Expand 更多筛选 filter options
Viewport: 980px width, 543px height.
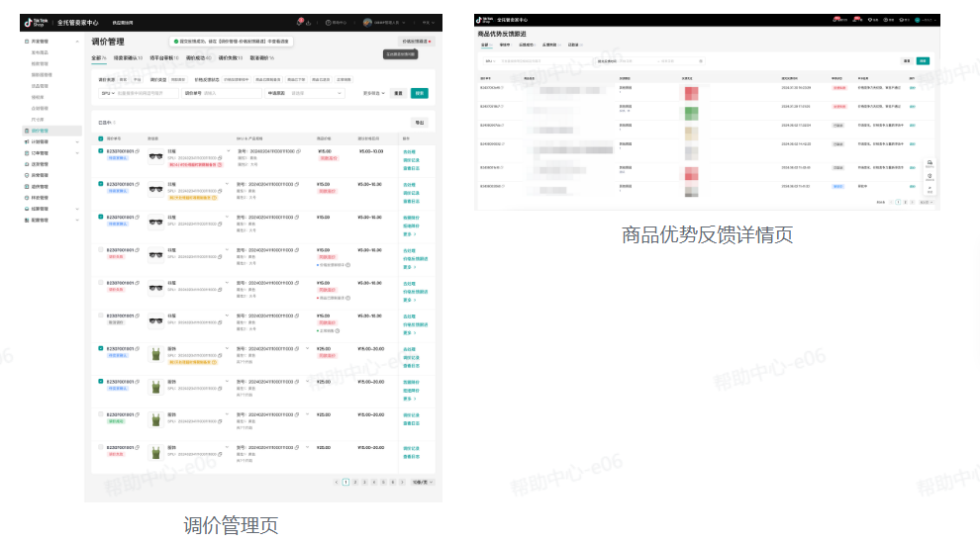click(x=374, y=93)
